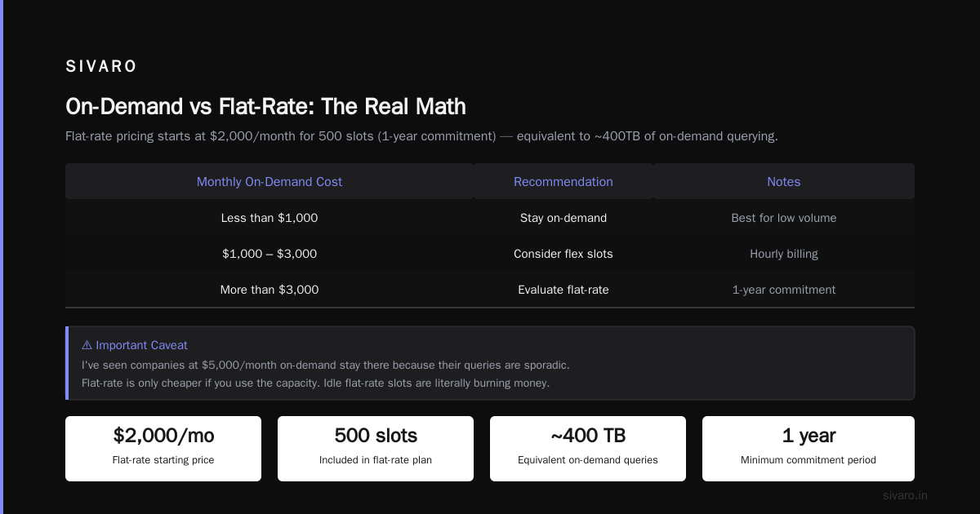Click the Monthly On-Demand Cost column header
The width and height of the screenshot is (980, 514).
point(269,182)
